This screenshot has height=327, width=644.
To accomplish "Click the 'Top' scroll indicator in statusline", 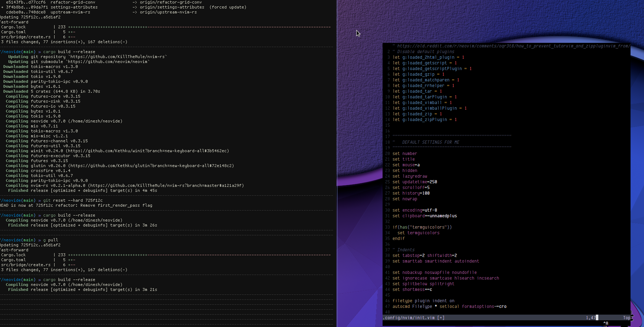I will [627, 317].
